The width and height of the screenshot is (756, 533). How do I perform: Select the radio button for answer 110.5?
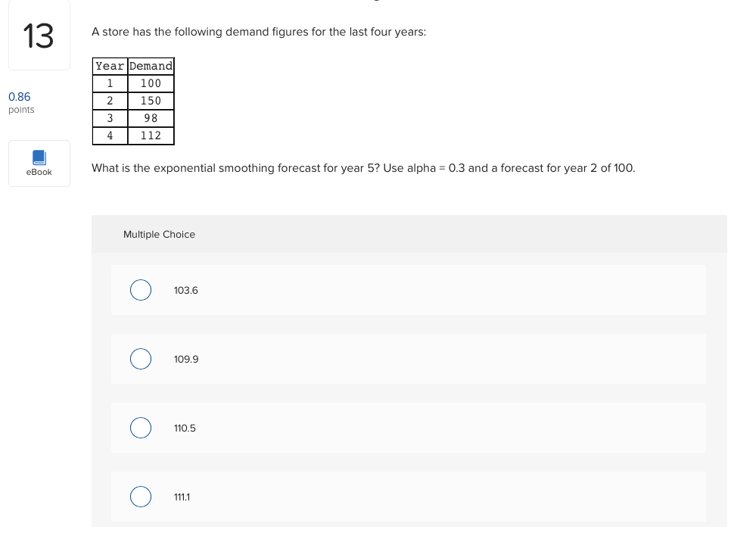pos(141,428)
